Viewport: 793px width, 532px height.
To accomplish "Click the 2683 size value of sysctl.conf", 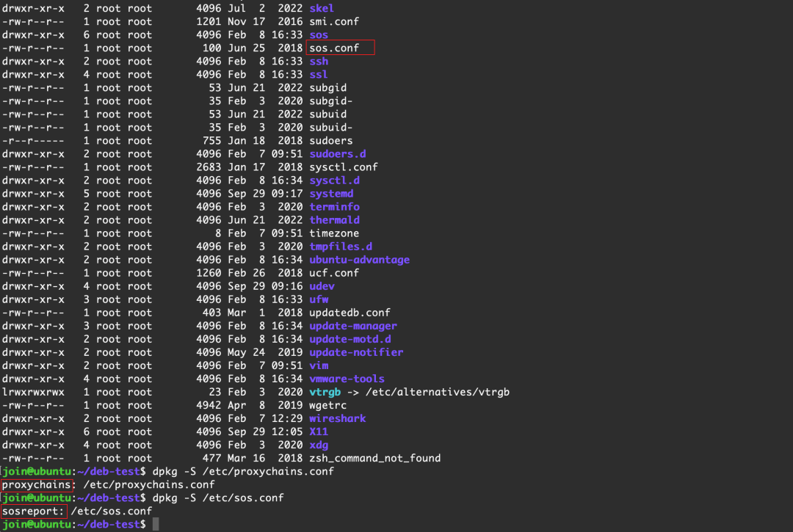I will pos(209,167).
